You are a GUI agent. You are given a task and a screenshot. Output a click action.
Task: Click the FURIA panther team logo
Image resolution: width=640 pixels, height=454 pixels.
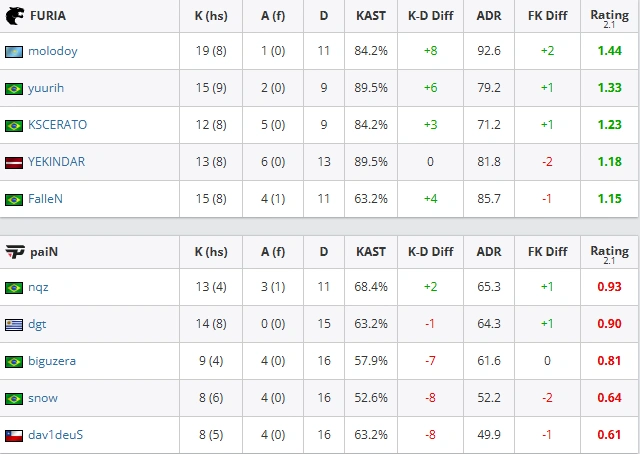15,16
